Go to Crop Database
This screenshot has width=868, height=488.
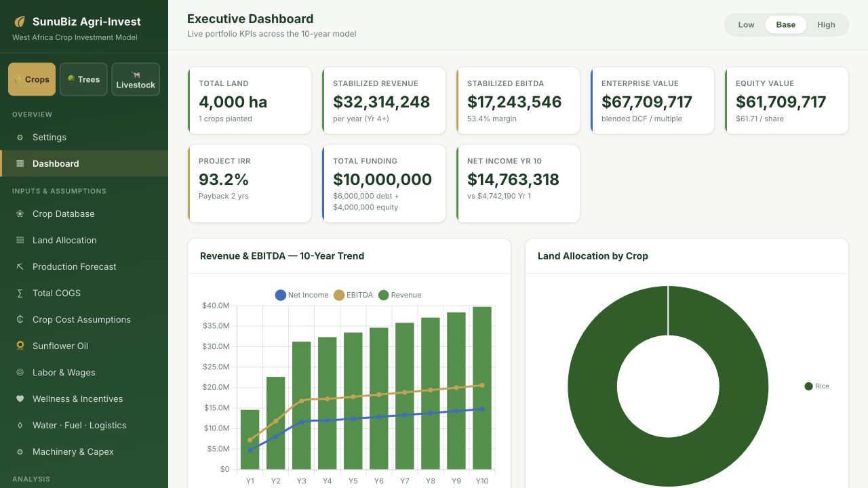(84, 213)
